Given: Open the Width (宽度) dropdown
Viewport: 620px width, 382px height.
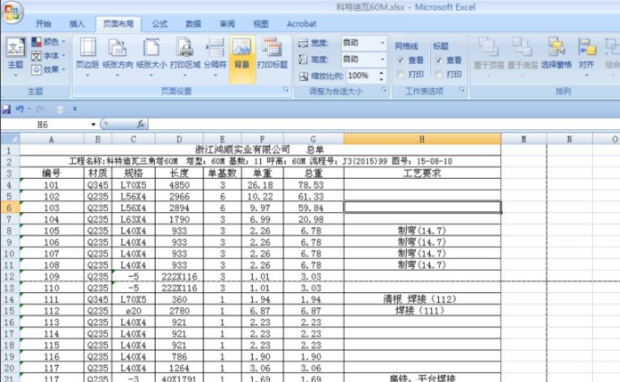Looking at the screenshot, I should click(x=382, y=43).
